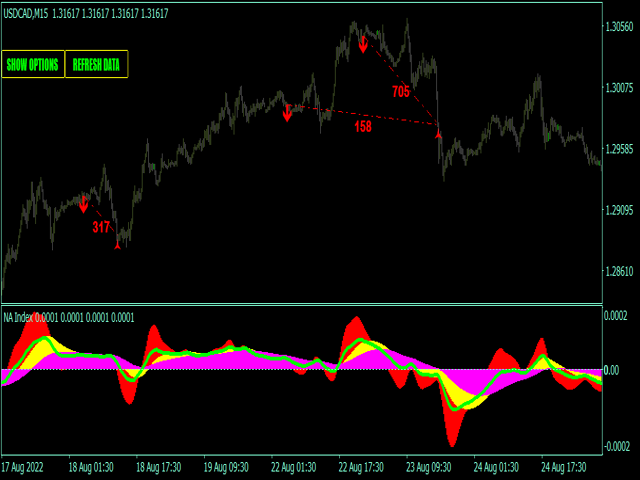The width and height of the screenshot is (640, 480).
Task: Click the REFRESH DATA button
Action: tap(96, 64)
